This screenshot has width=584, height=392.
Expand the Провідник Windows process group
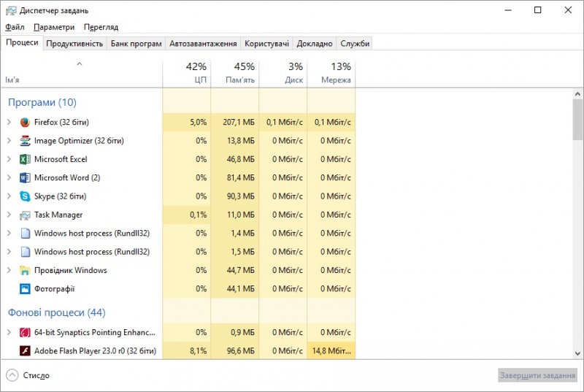[x=9, y=270]
